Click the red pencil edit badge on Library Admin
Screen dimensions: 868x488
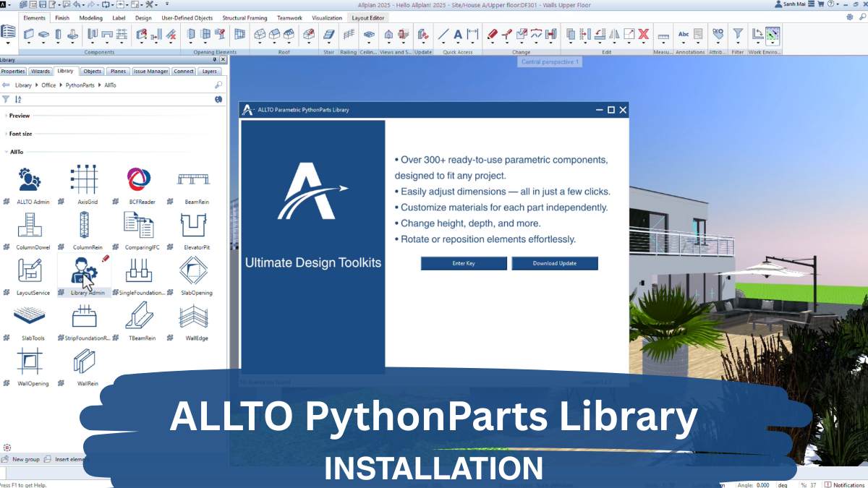pos(106,257)
